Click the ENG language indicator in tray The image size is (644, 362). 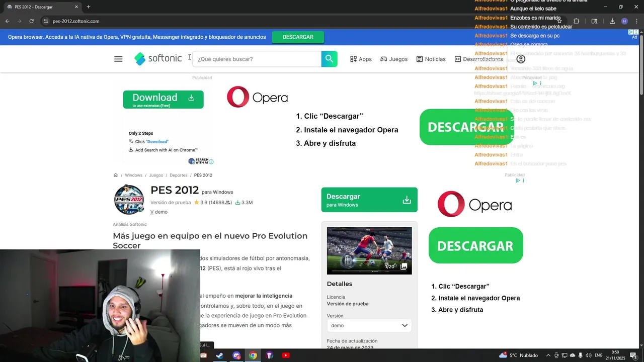tap(598, 355)
